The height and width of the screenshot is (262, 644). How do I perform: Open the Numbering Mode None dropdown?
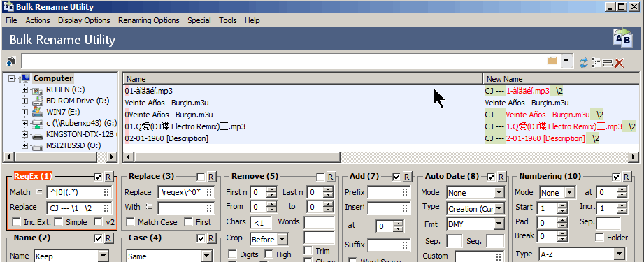pyautogui.click(x=569, y=193)
